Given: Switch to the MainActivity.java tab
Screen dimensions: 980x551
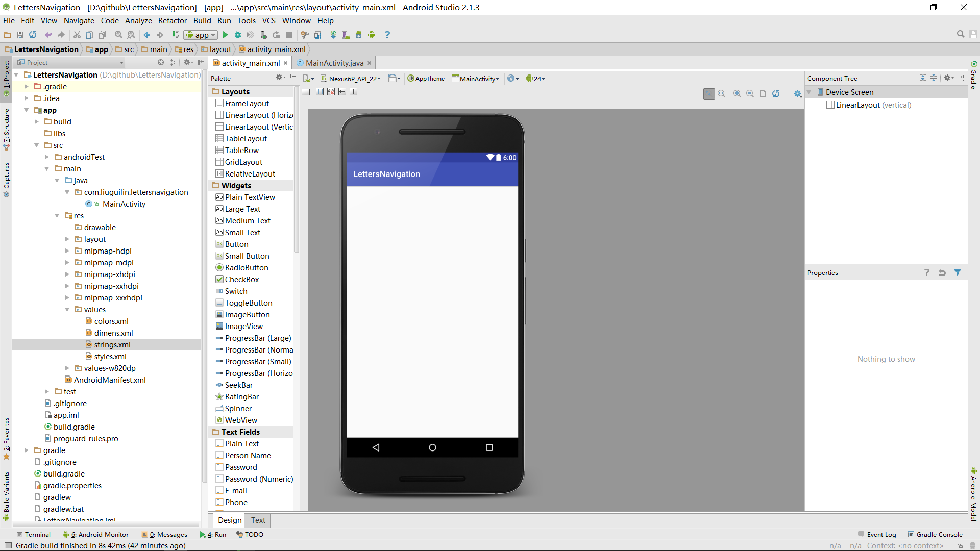Looking at the screenshot, I should tap(334, 63).
